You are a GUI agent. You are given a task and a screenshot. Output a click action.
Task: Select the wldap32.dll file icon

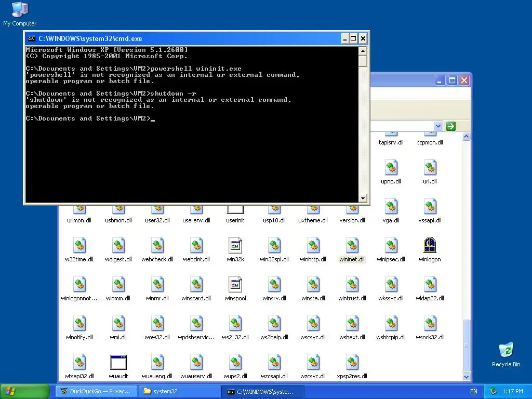click(430, 284)
